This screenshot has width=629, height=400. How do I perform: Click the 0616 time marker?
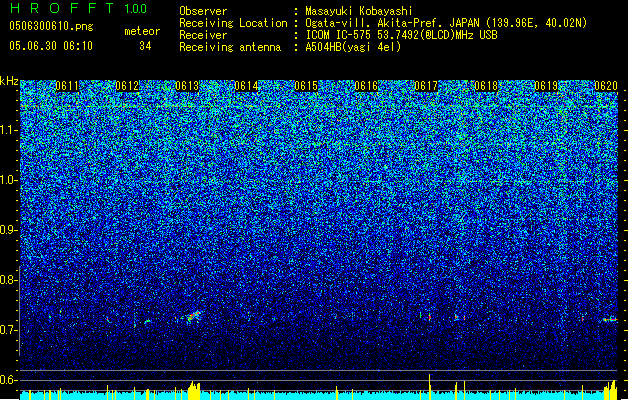tap(366, 86)
